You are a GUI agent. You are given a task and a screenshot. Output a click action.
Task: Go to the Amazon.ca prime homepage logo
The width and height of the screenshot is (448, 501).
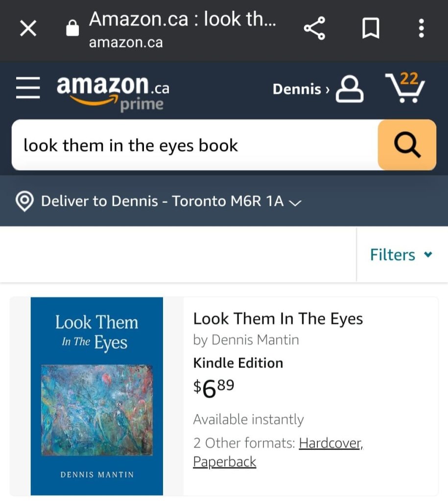click(113, 91)
